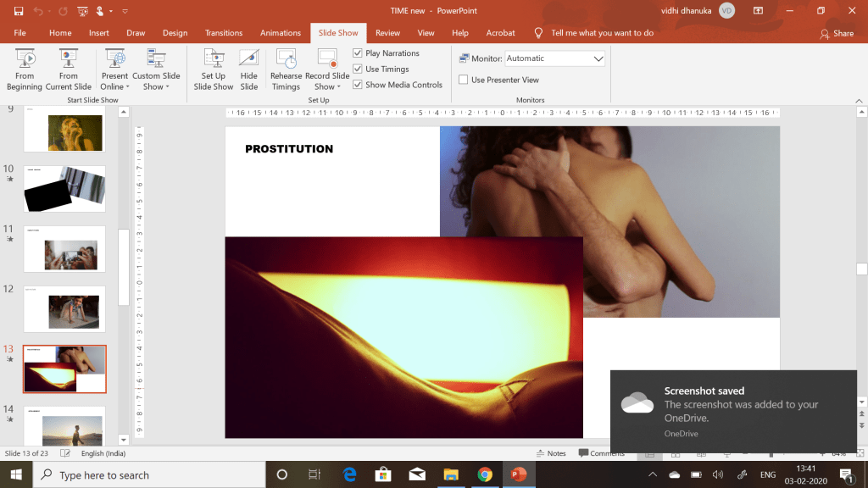868x488 pixels.
Task: Uncheck Play Narrations checkbox
Action: pyautogui.click(x=358, y=53)
